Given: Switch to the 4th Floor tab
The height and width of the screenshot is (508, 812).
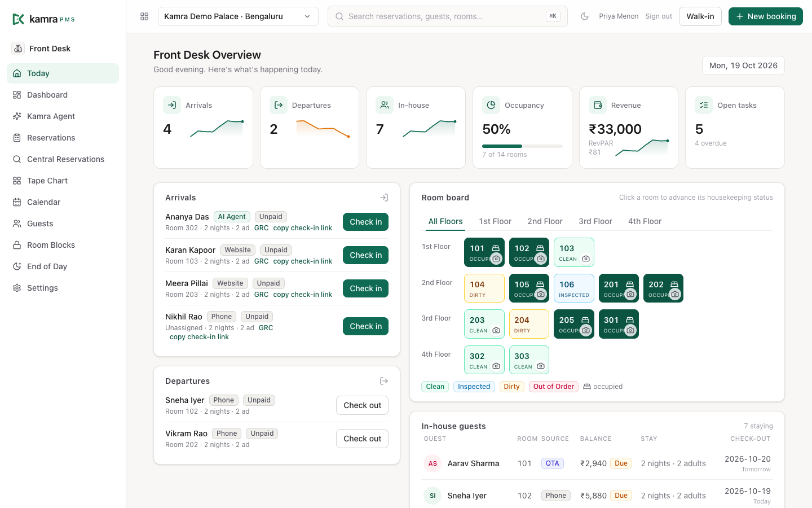Looking at the screenshot, I should pos(645,221).
